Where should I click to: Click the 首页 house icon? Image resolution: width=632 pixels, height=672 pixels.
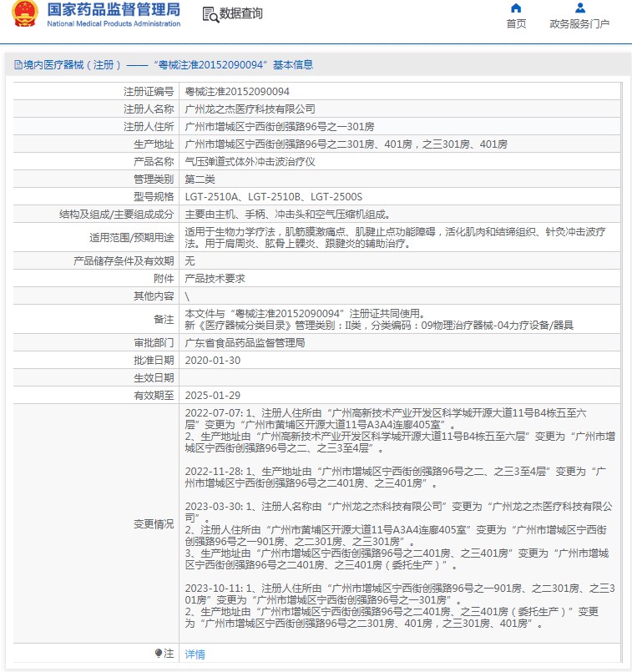pos(516,8)
